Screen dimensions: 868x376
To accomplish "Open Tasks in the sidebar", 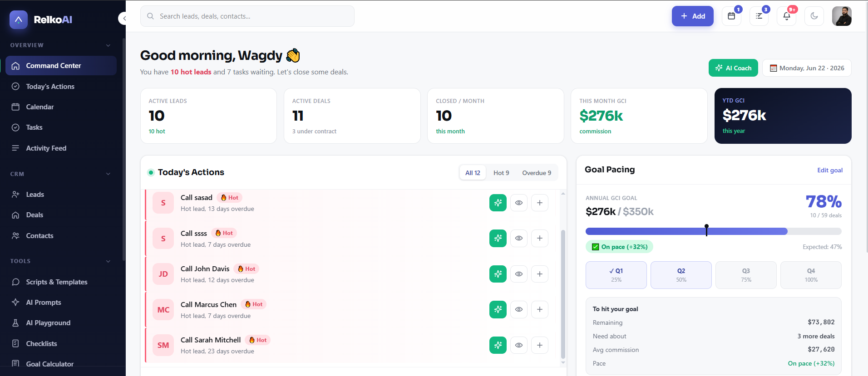I will pyautogui.click(x=61, y=127).
